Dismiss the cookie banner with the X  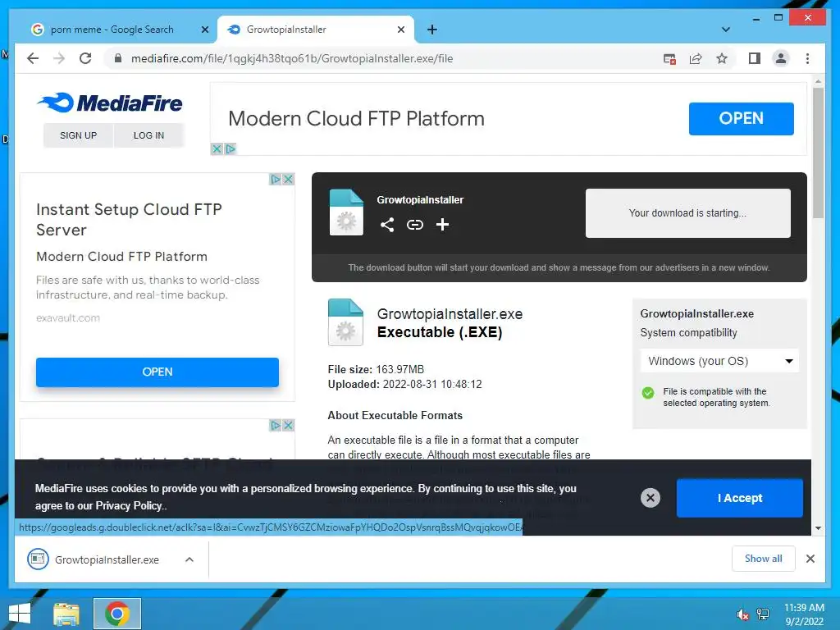tap(651, 498)
